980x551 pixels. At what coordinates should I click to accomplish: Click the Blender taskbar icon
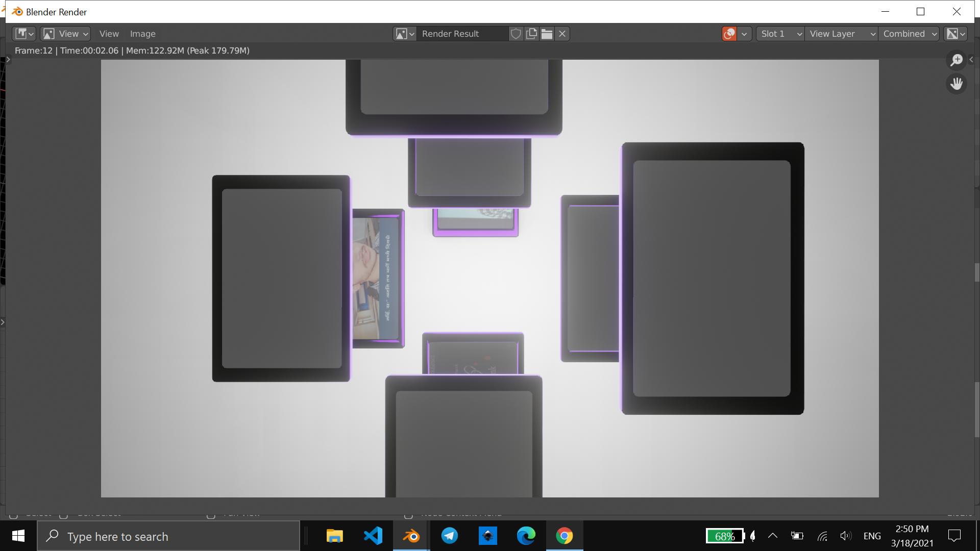[411, 536]
